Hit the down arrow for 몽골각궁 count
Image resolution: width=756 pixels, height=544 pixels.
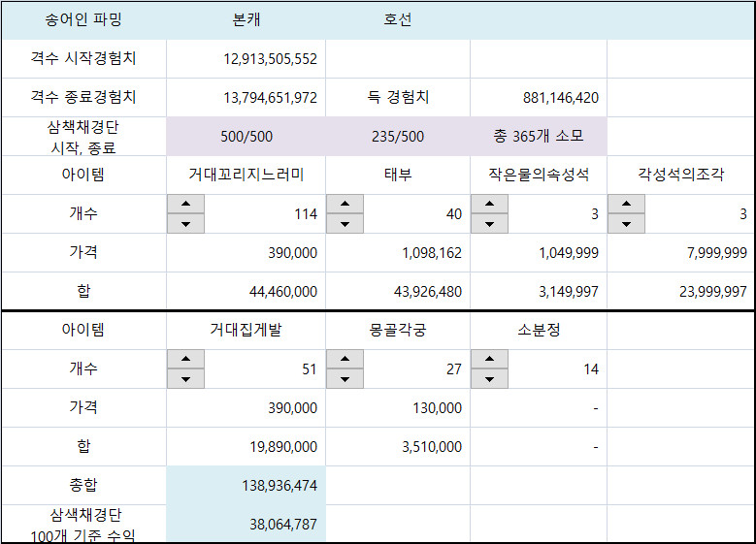[x=345, y=379]
